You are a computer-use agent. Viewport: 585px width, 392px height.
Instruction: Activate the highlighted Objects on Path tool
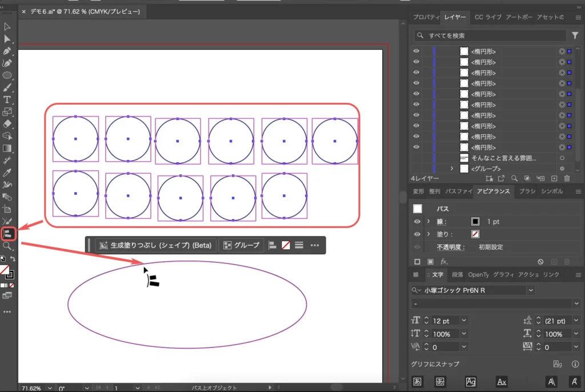pyautogui.click(x=8, y=233)
